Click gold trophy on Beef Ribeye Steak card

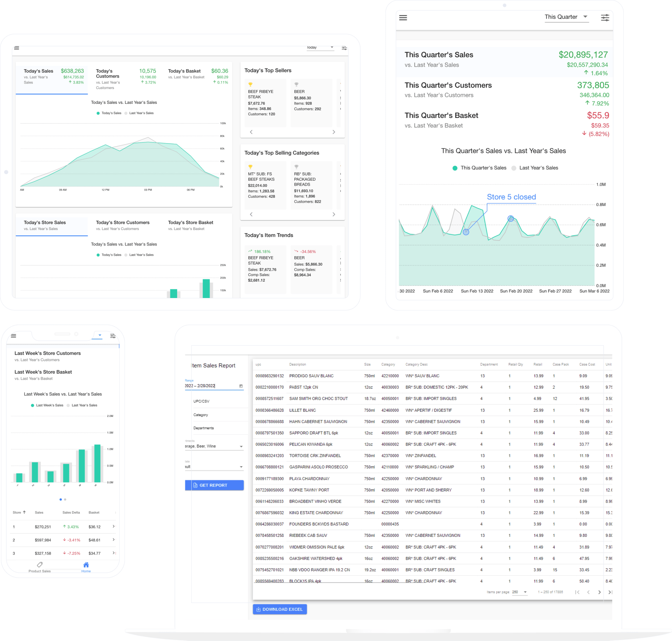pos(250,84)
